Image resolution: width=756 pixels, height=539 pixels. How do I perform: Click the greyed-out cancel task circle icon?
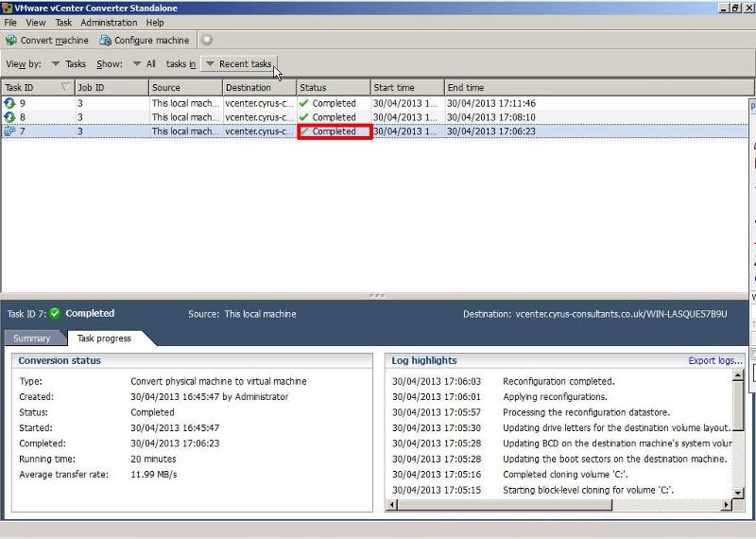pyautogui.click(x=207, y=40)
